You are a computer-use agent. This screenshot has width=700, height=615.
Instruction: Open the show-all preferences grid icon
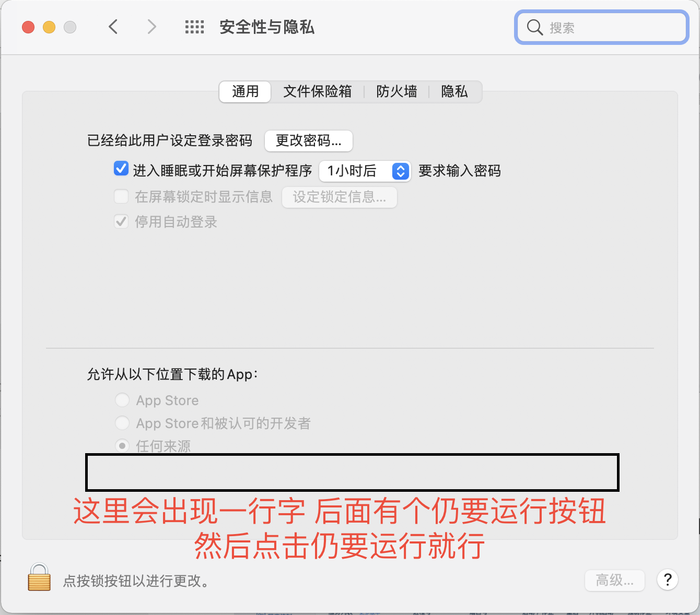click(x=194, y=27)
